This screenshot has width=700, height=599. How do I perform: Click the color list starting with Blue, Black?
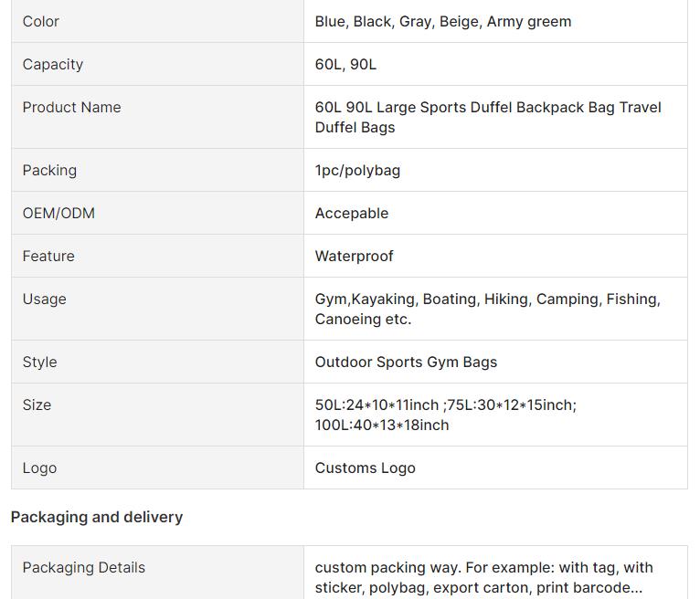click(x=442, y=21)
